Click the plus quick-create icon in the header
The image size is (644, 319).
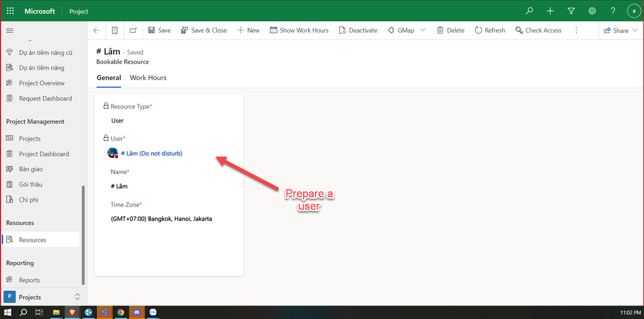[550, 11]
